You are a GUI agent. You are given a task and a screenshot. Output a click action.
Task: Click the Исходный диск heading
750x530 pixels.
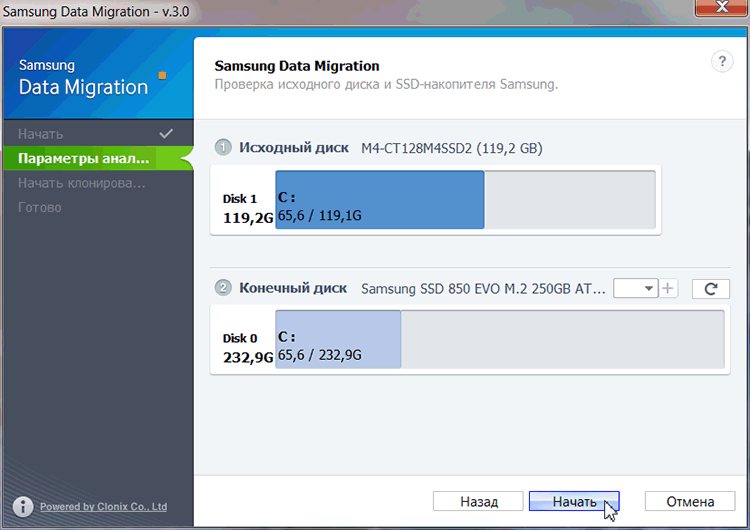click(x=294, y=147)
